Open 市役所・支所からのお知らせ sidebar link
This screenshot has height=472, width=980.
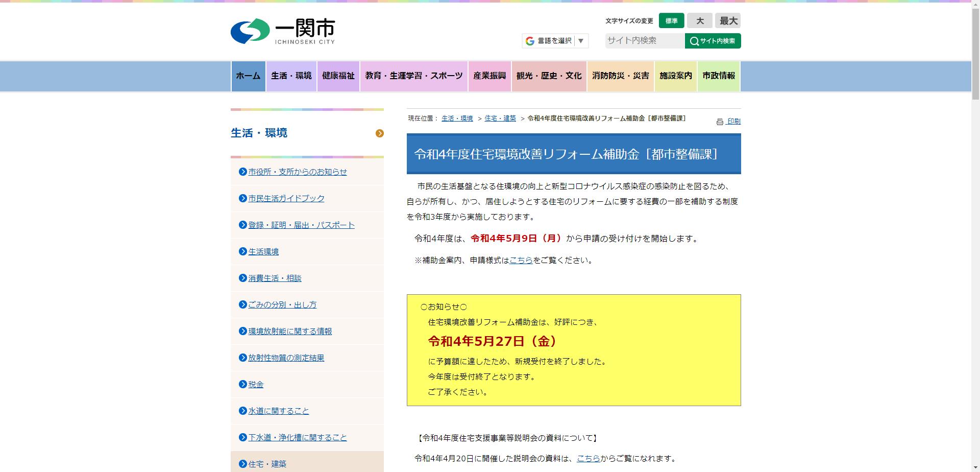[x=298, y=172]
